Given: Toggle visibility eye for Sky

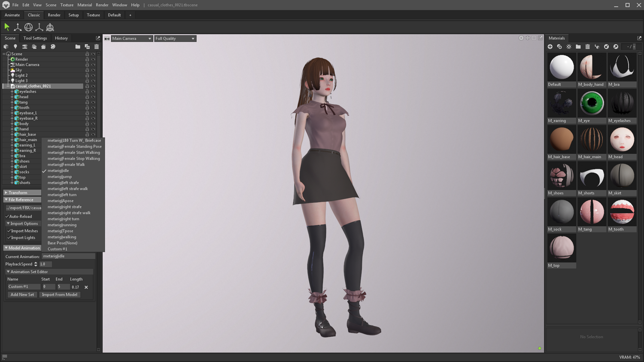Looking at the screenshot, I should point(93,70).
